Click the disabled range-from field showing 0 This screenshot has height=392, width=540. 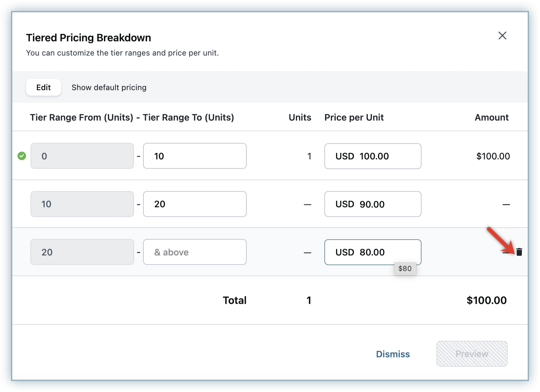pyautogui.click(x=82, y=156)
